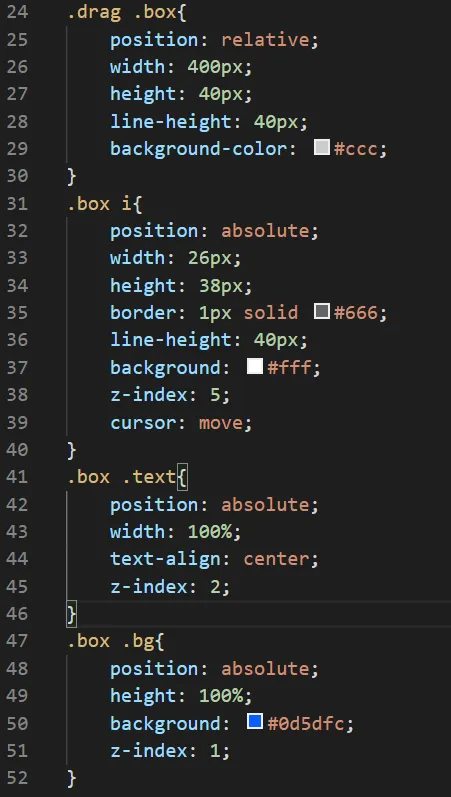Click the '.box .text' selector

[x=122, y=477]
